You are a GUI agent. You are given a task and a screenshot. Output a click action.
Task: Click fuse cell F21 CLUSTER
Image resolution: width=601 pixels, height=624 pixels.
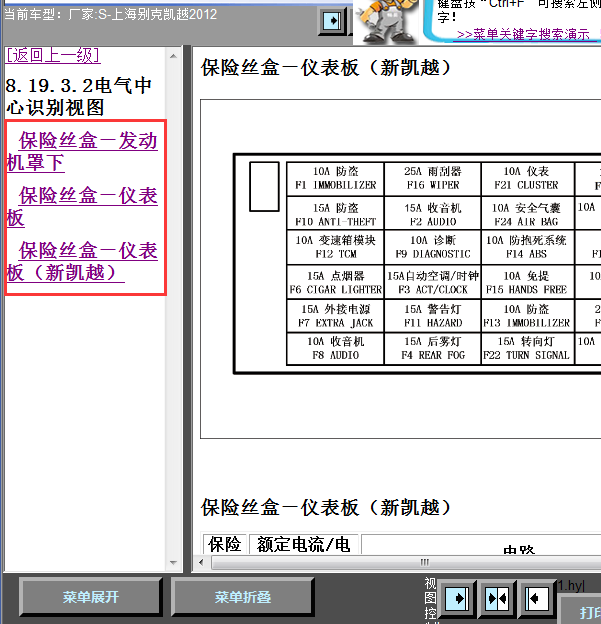click(527, 178)
